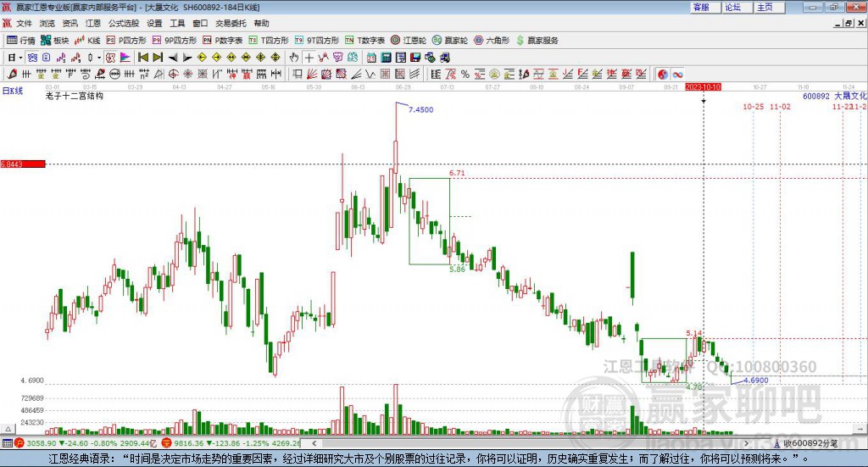The image size is (868, 467).
Task: Click the 论坛 forum button
Action: click(737, 7)
